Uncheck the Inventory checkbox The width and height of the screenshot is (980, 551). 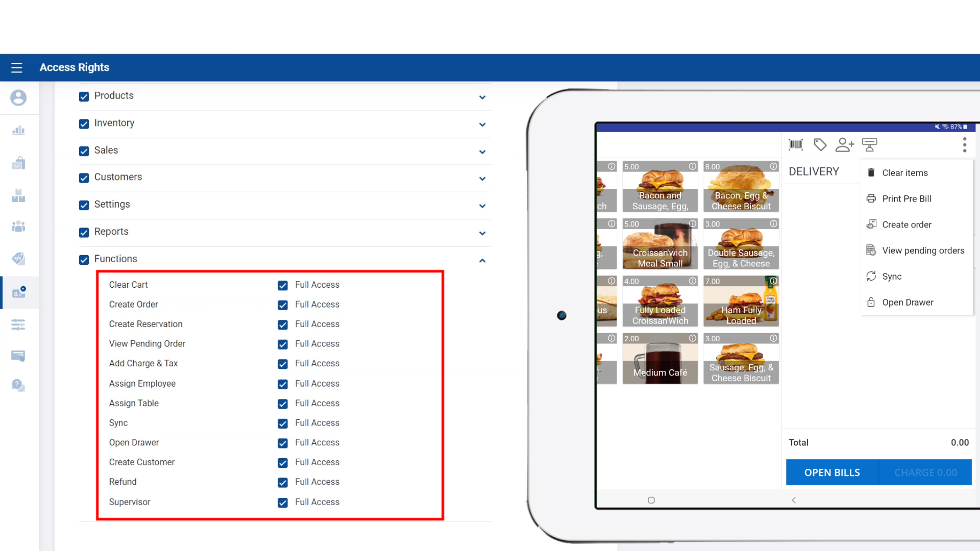tap(84, 123)
